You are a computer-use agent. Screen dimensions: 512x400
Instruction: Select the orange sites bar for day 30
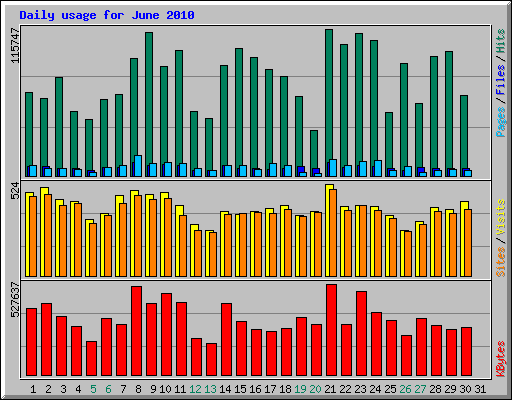(x=468, y=243)
